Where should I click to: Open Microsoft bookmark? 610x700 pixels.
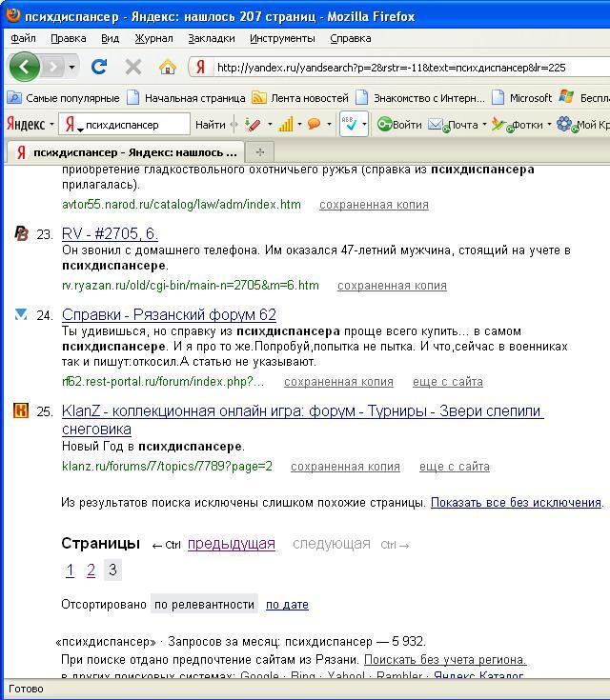coord(522,98)
